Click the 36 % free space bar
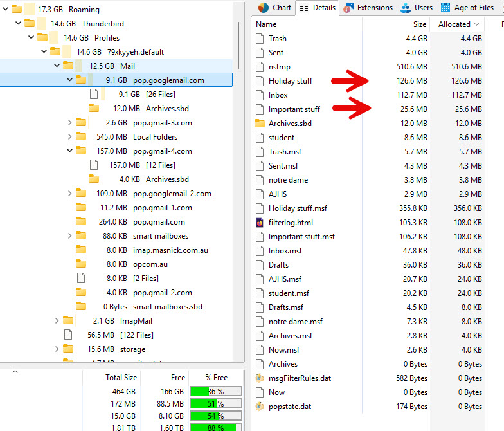 point(216,391)
